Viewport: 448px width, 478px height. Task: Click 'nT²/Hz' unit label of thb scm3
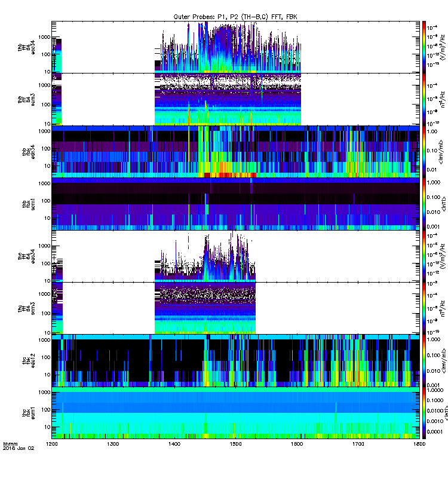point(443,99)
